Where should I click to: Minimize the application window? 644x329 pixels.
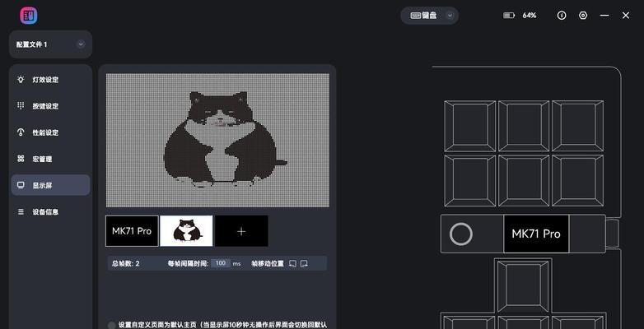tap(604, 16)
